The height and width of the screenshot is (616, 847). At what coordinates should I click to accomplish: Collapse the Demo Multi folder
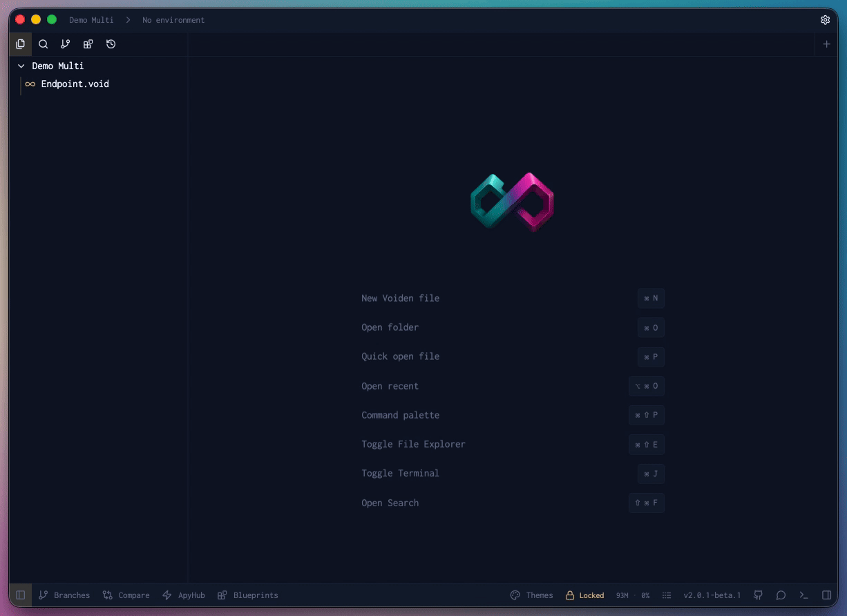pyautogui.click(x=21, y=66)
